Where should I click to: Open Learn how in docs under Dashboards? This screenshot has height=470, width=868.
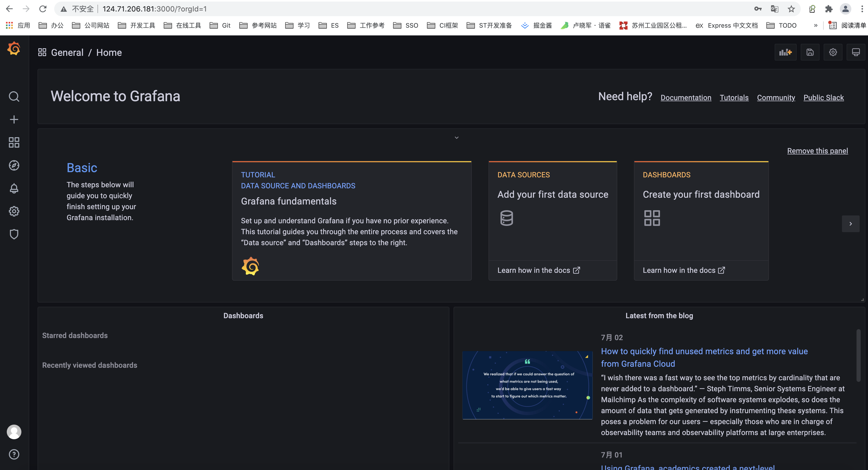point(684,270)
